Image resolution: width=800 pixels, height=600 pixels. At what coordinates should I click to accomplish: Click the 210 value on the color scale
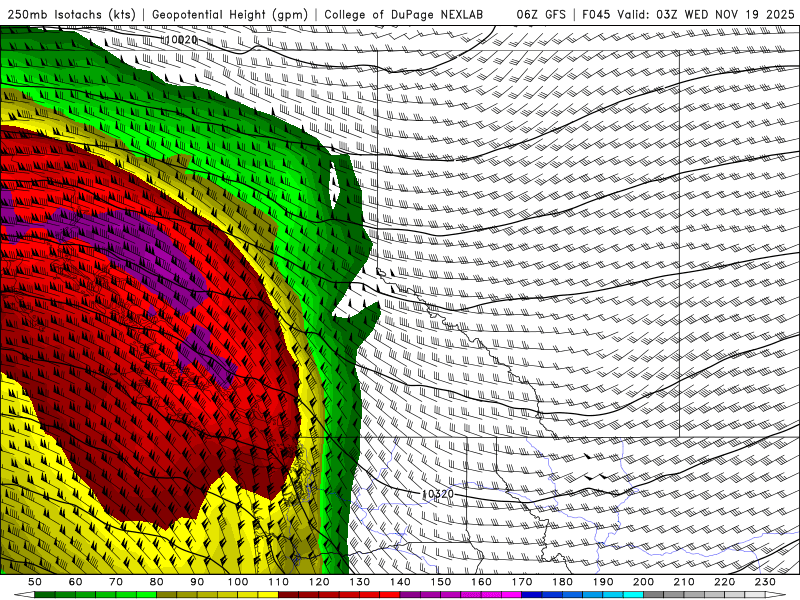point(684,582)
